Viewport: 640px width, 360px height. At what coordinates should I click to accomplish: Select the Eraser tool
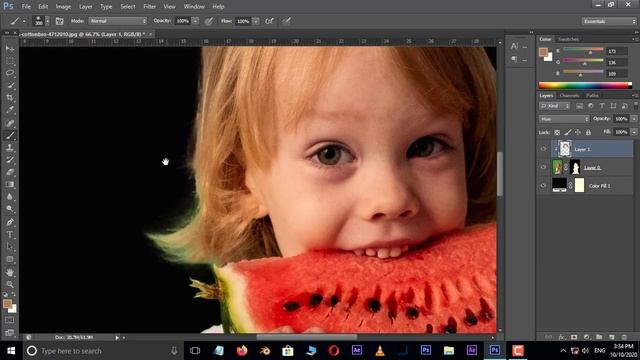(10, 172)
